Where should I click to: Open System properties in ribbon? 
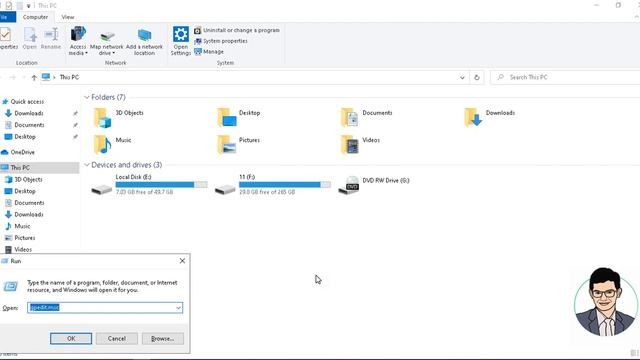coord(221,41)
